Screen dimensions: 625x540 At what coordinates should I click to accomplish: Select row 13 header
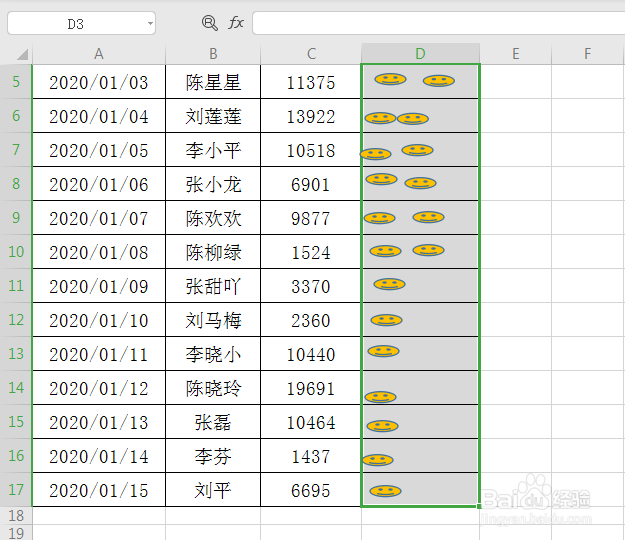point(16,354)
